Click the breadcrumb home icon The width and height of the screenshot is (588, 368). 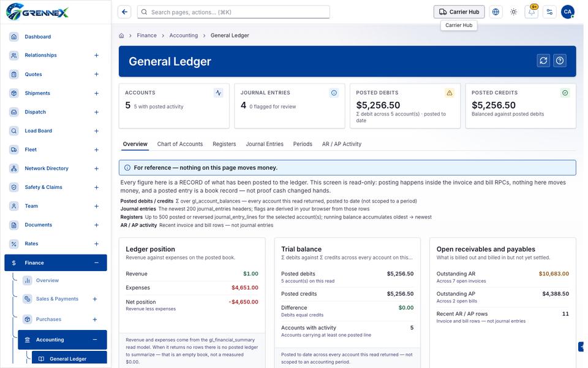121,36
